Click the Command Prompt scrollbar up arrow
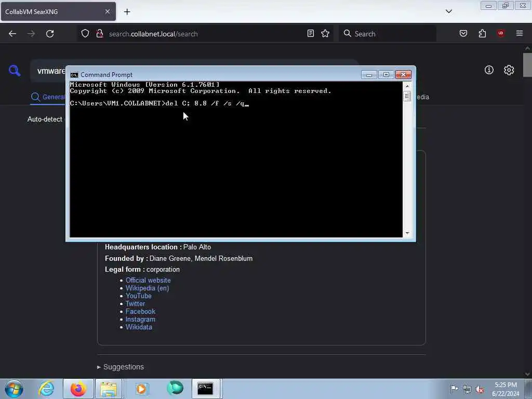Screen dimensions: 532x399 point(407,86)
